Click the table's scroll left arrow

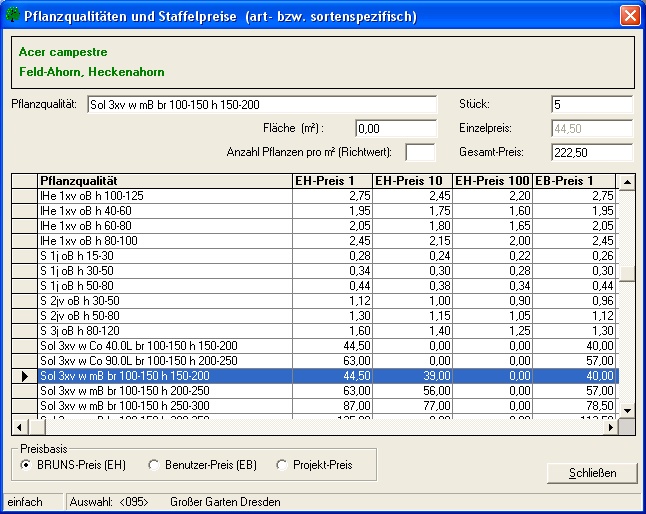tap(19, 428)
